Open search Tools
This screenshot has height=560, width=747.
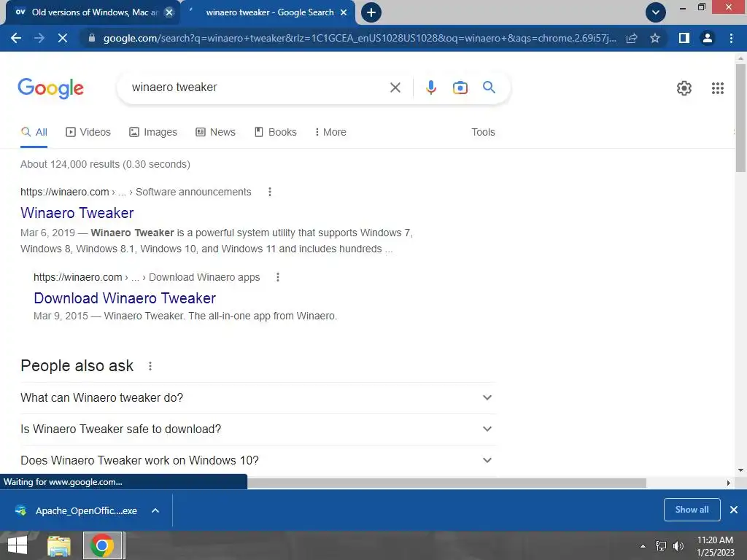click(483, 133)
